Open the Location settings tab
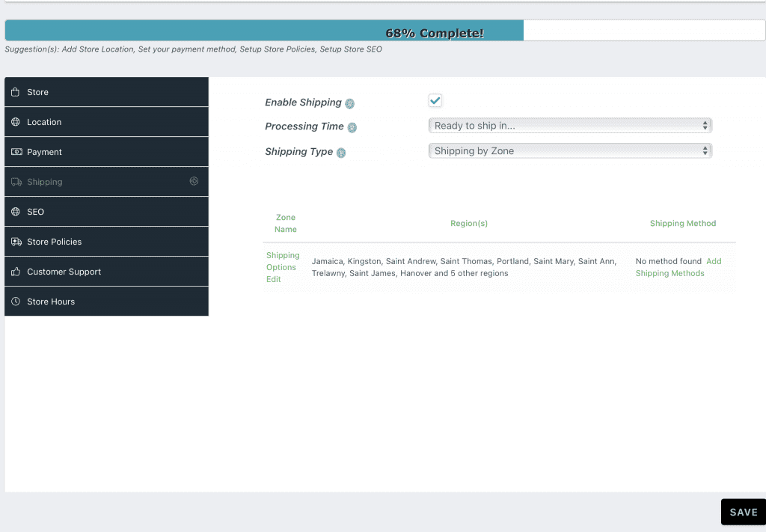Image resolution: width=766 pixels, height=532 pixels. tap(106, 122)
